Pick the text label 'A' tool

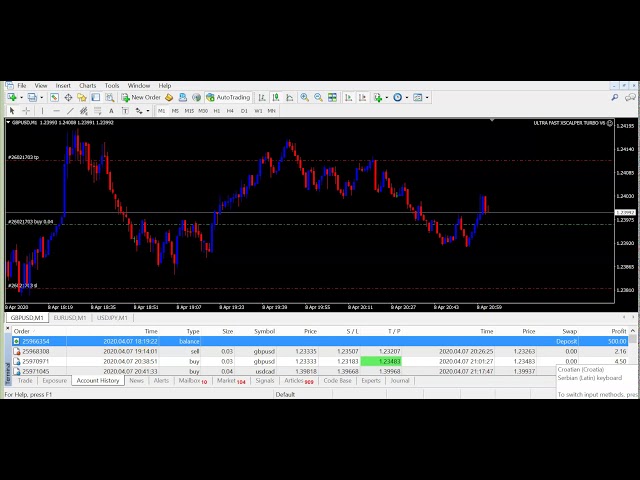coord(110,110)
